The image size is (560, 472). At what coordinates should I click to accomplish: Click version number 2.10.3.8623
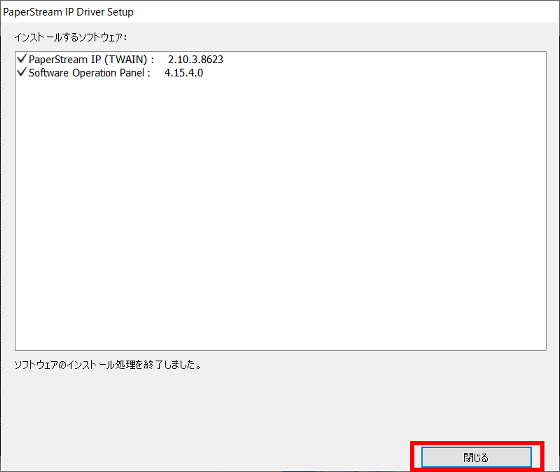click(x=196, y=59)
